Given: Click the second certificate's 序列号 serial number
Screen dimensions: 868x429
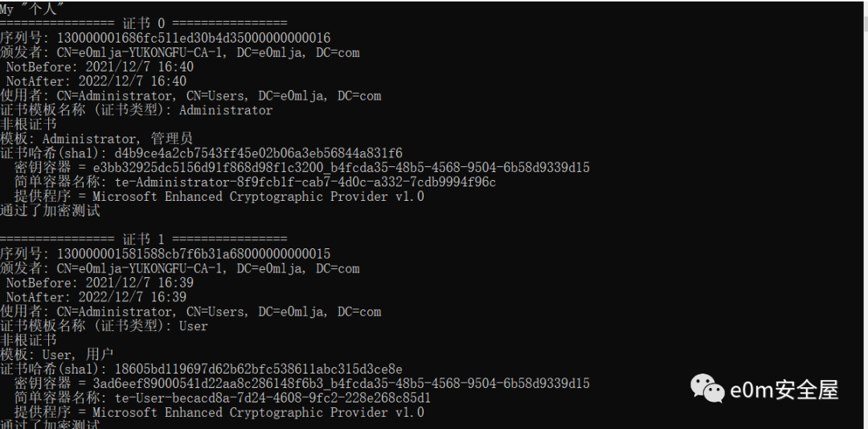Looking at the screenshot, I should point(194,254).
